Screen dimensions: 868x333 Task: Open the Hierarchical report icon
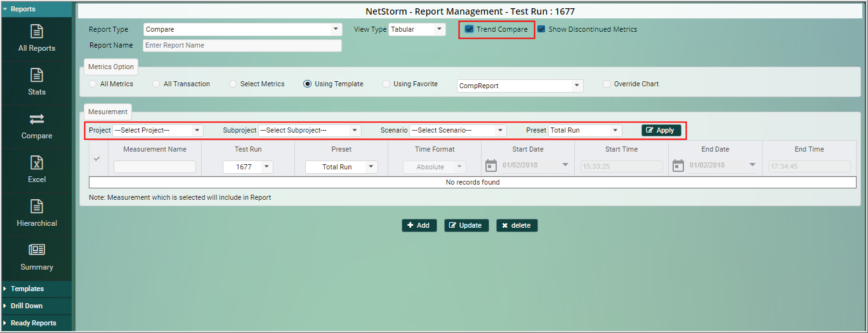click(x=37, y=206)
